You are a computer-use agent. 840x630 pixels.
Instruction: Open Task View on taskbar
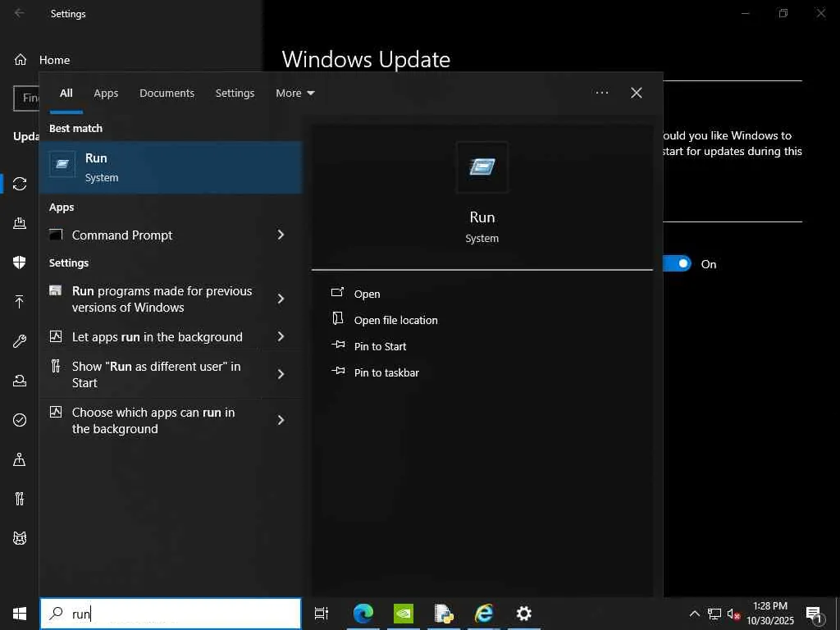pyautogui.click(x=322, y=614)
